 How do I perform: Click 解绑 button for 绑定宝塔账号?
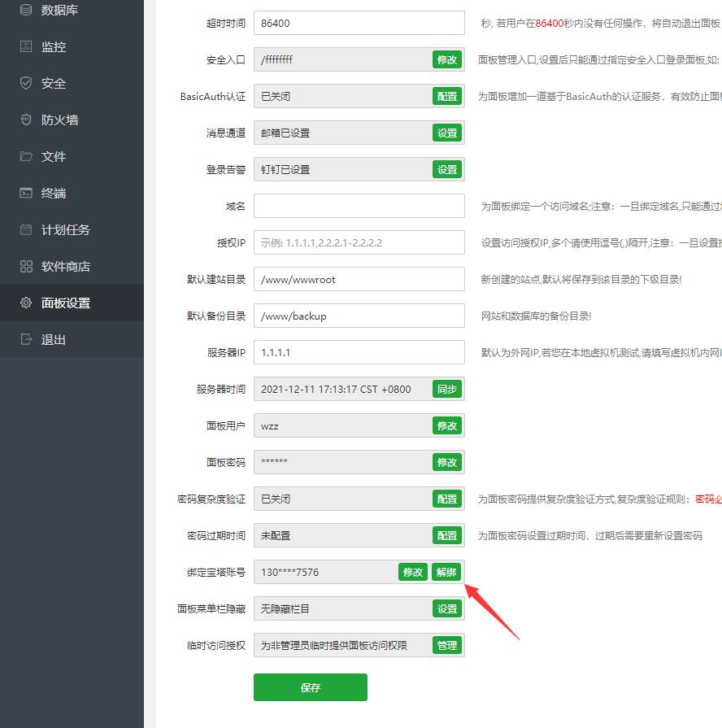click(447, 572)
